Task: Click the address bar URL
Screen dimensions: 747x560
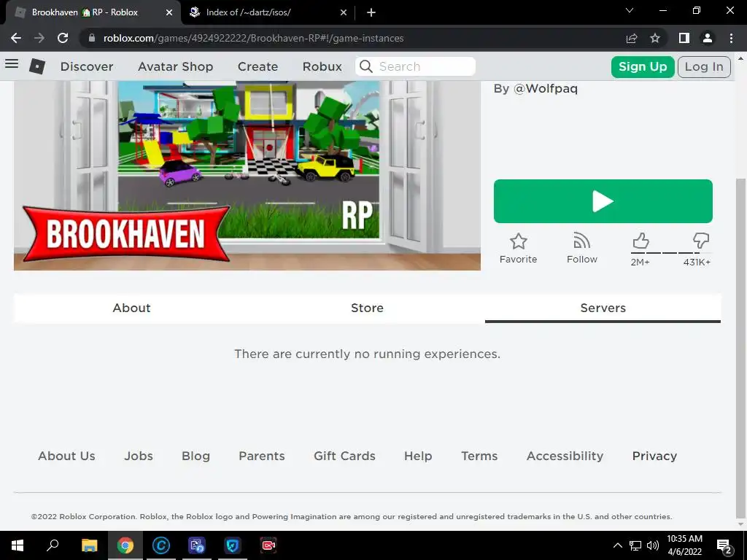Action: pos(253,38)
